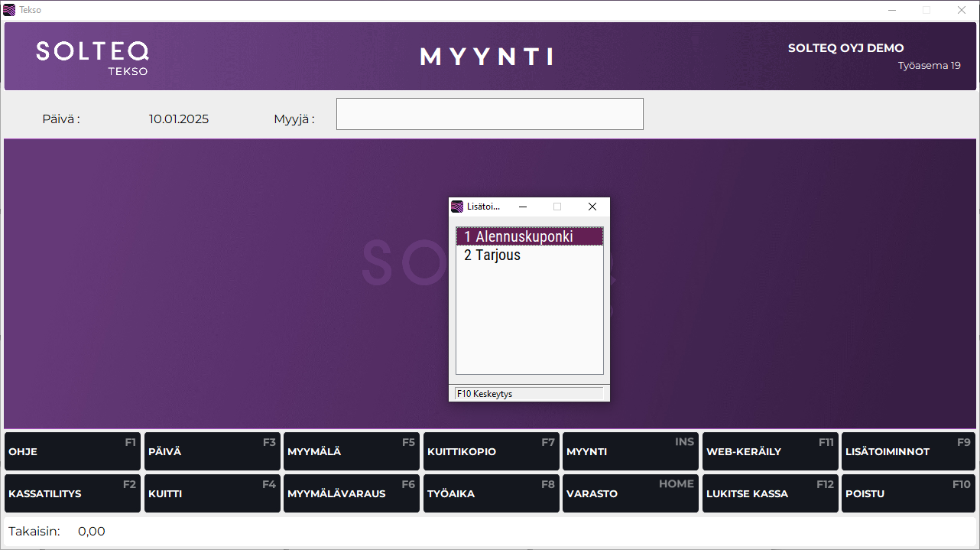Click the WEB-KERÄILY F11 button

[x=770, y=451]
